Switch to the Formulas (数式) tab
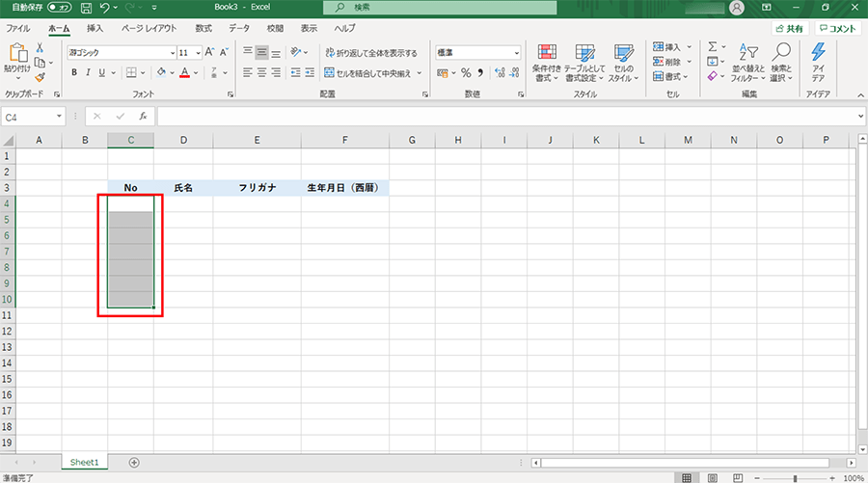Screen dimensions: 868x483 pyautogui.click(x=203, y=28)
